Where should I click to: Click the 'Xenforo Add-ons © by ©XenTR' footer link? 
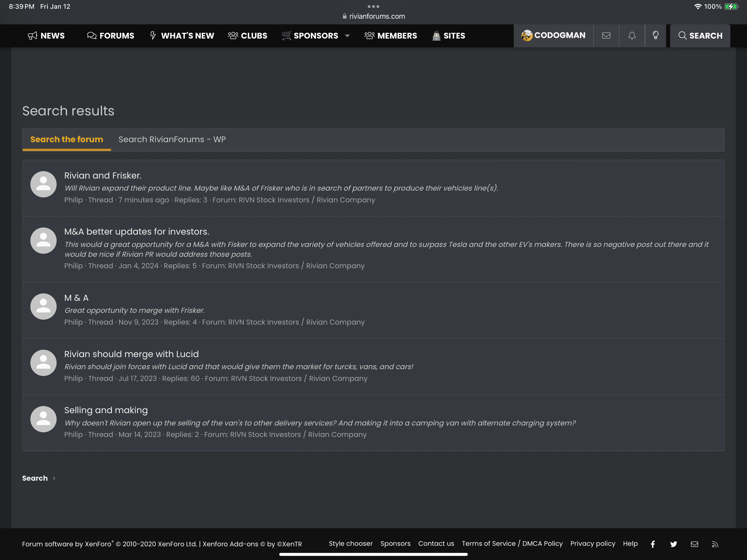point(252,544)
